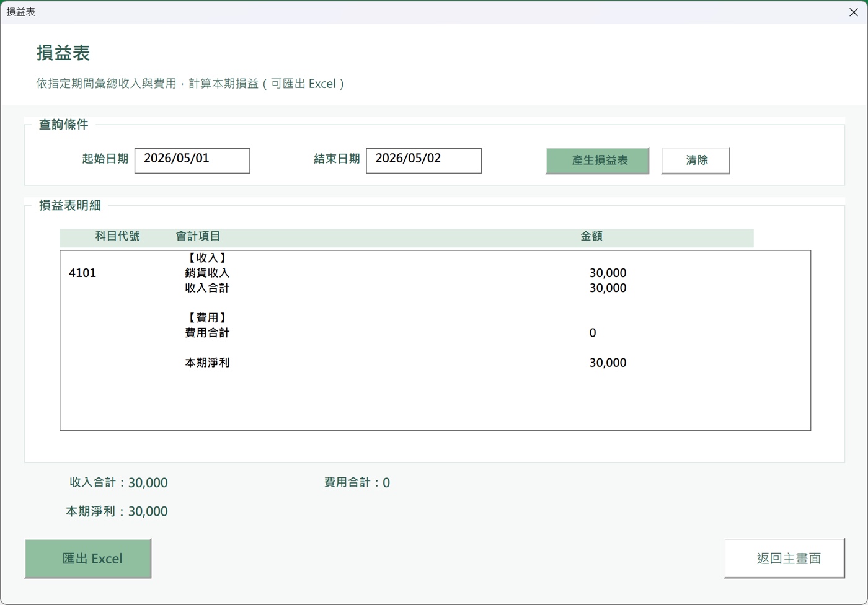Viewport: 868px width, 605px height.
Task: Click the 費用合計：0 summary label
Action: [356, 482]
